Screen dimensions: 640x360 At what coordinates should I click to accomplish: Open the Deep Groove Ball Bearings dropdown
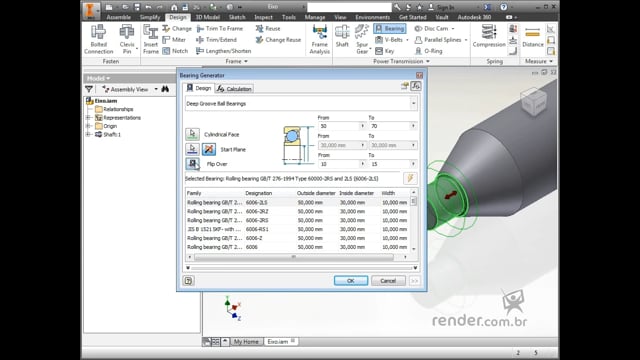[x=413, y=103]
